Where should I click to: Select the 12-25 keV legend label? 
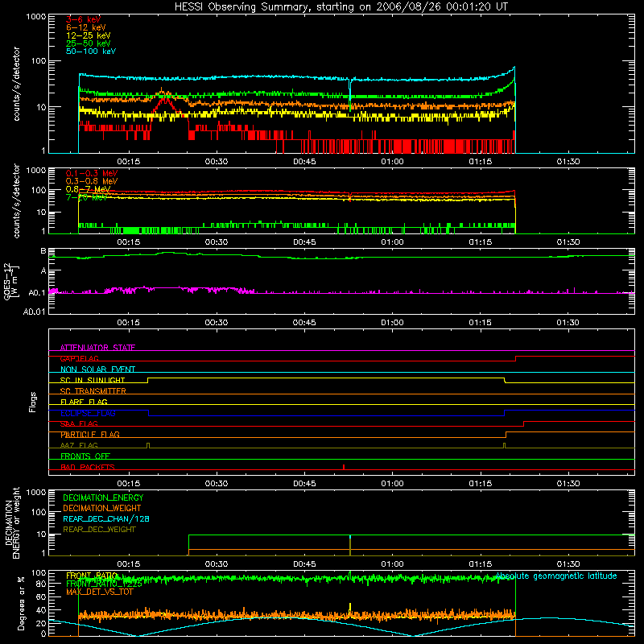(89, 35)
